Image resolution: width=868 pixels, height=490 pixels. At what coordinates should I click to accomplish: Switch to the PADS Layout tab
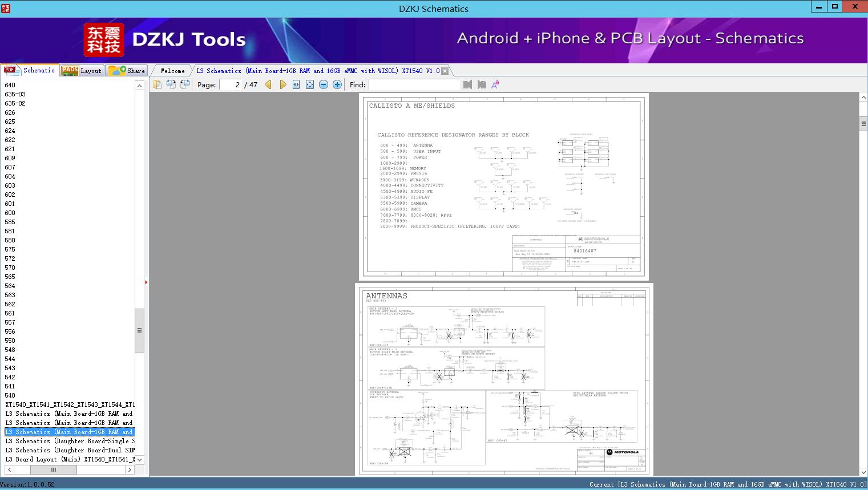tap(82, 71)
